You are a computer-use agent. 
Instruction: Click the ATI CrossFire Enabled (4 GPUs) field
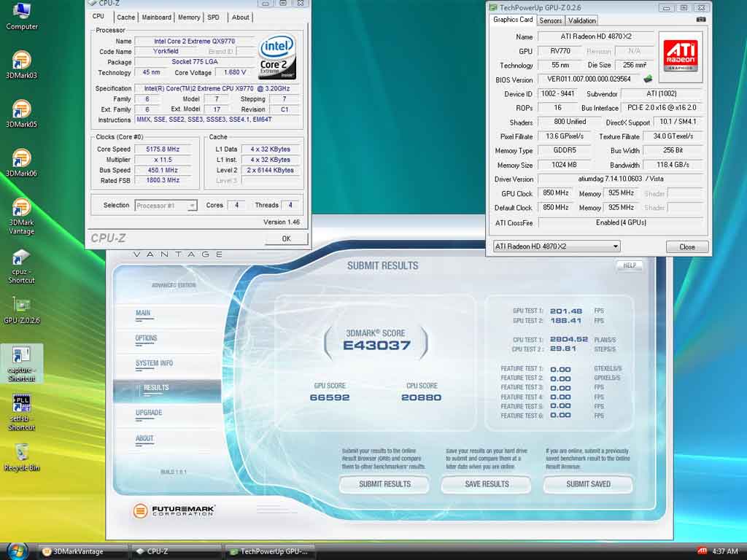pos(621,222)
